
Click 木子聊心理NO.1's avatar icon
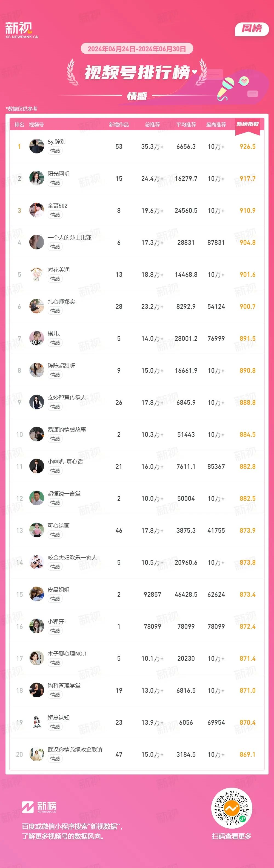pyautogui.click(x=36, y=659)
